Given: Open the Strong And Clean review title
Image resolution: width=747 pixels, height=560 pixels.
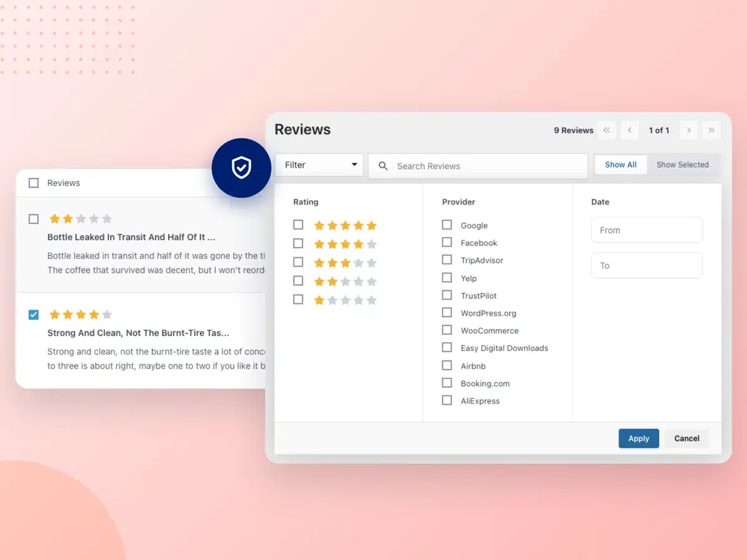Looking at the screenshot, I should (138, 333).
